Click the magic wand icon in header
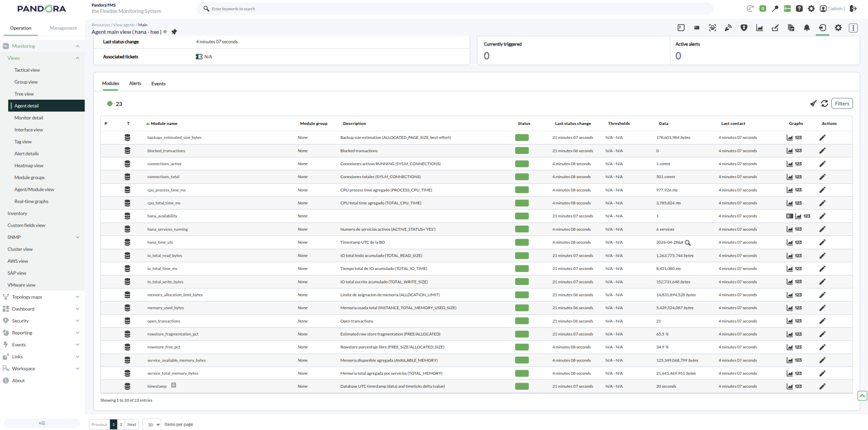Image resolution: width=868 pixels, height=430 pixels. click(x=775, y=8)
